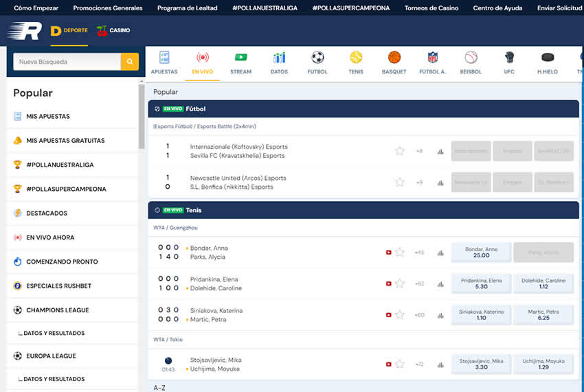This screenshot has width=584, height=392.
Task: Choose the NFL Fútbol A. icon
Action: coord(432,62)
